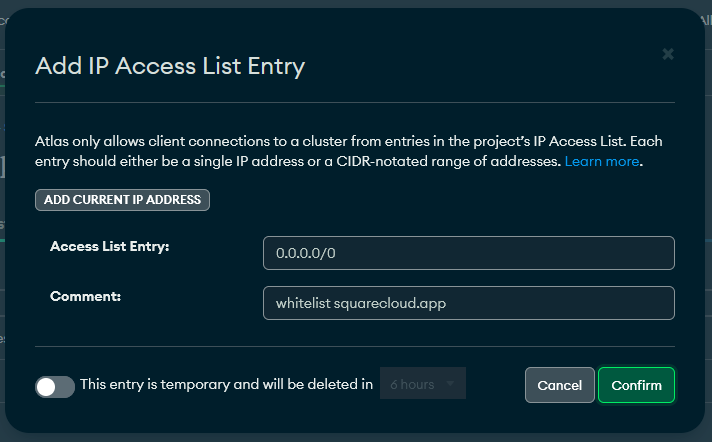Focus the Access List Entry input field

point(469,253)
